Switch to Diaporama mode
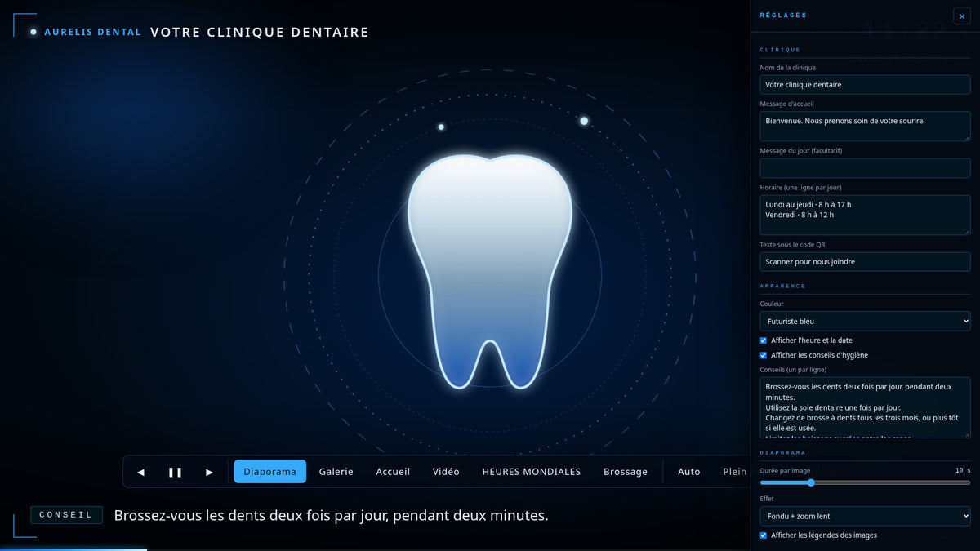Screen dimensions: 980x551 pyautogui.click(x=269, y=472)
